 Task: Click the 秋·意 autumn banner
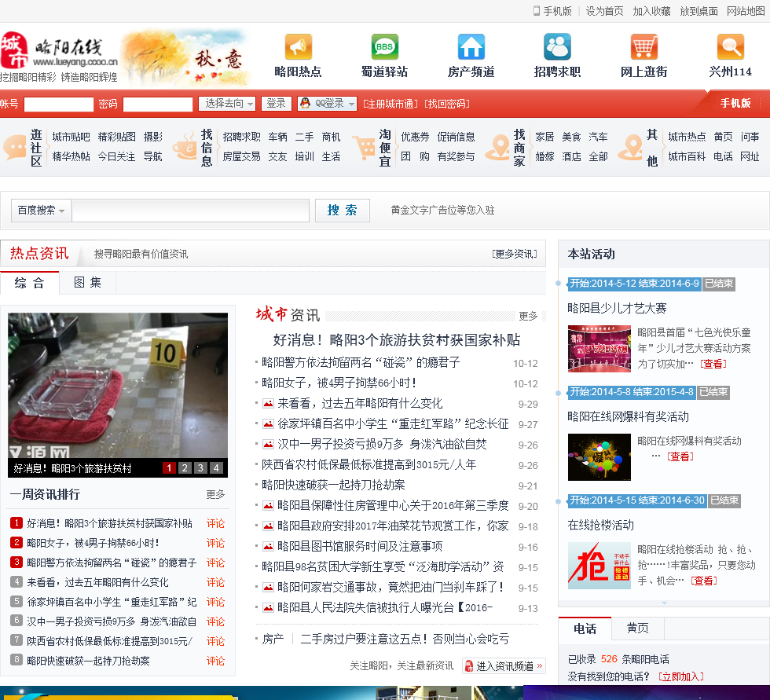[185, 58]
